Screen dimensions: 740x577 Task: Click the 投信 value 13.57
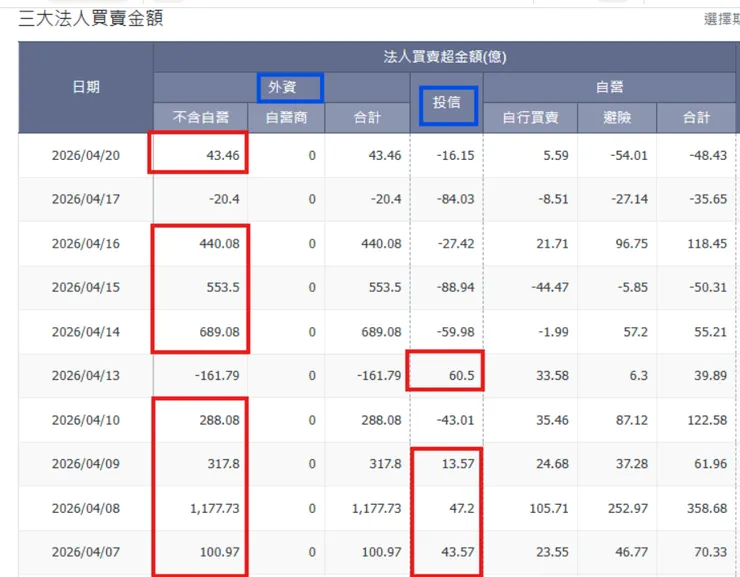[458, 464]
